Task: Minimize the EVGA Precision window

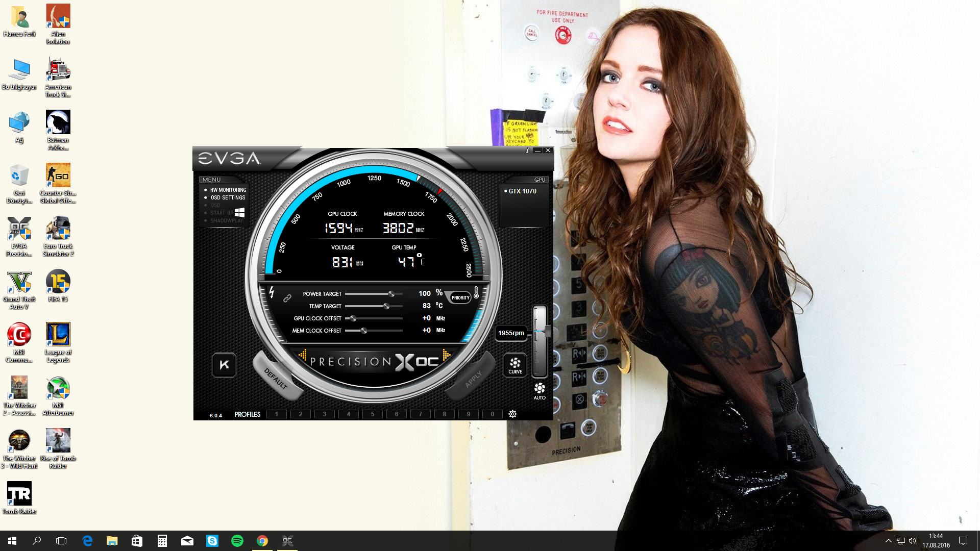Action: [x=537, y=151]
